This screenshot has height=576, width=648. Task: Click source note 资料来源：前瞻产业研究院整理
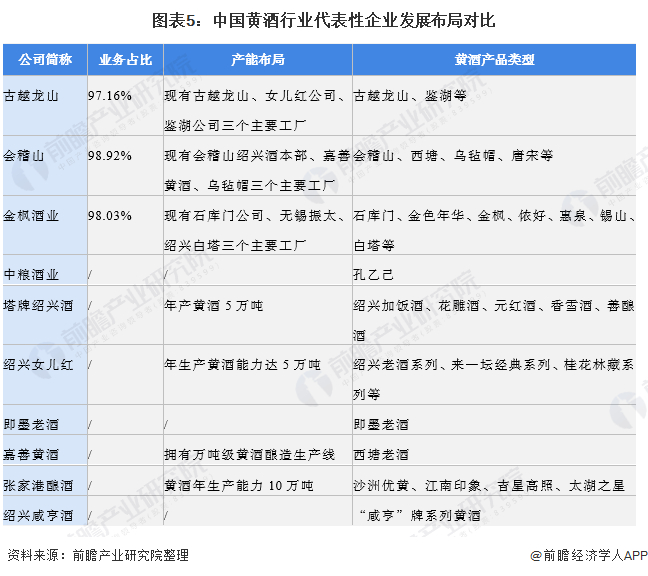pos(98,555)
